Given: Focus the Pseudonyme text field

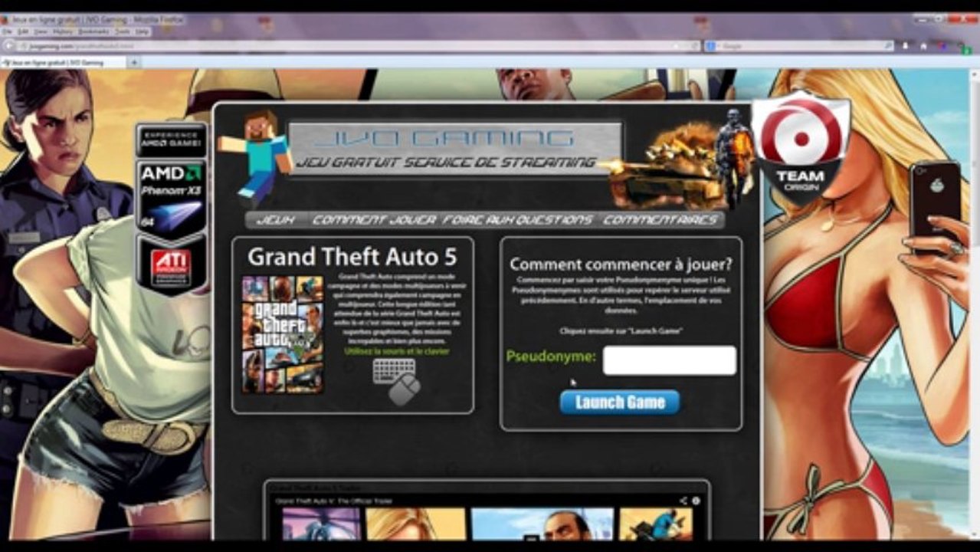Looking at the screenshot, I should click(x=670, y=360).
